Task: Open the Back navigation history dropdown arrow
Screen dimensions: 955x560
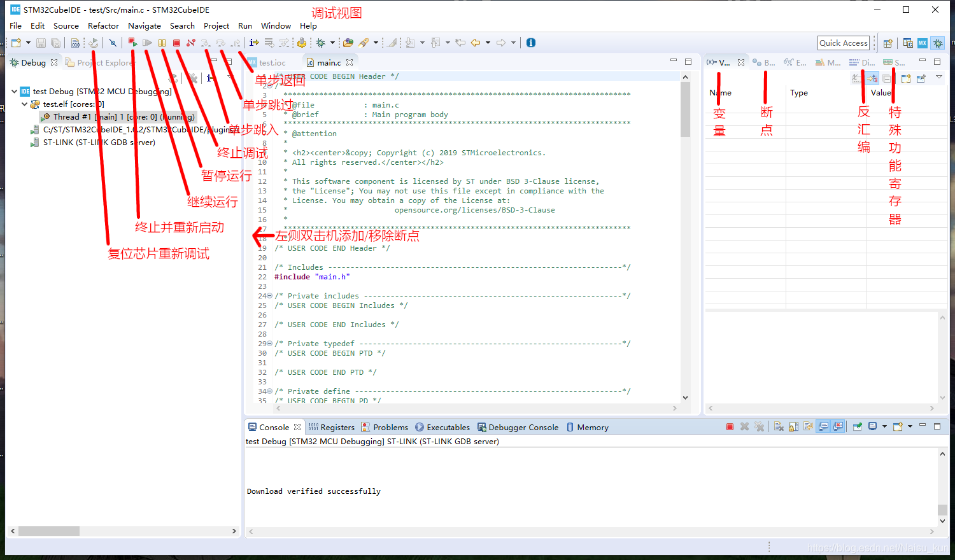Action: 488,43
